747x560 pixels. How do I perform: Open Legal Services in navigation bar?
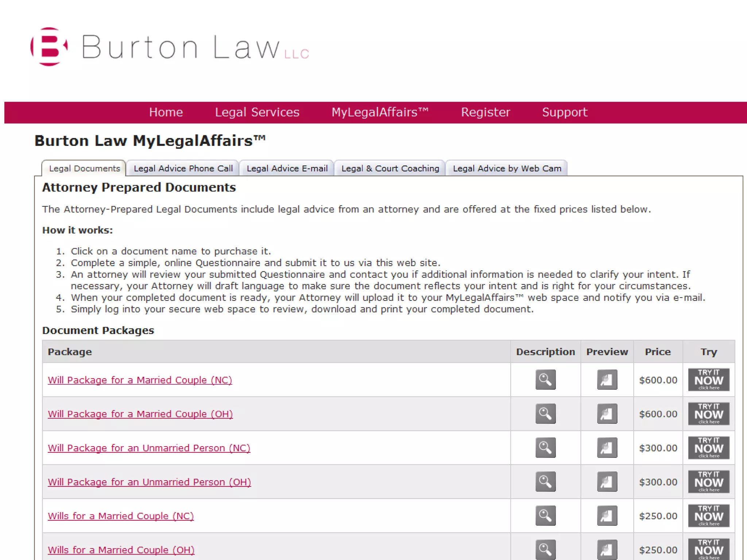pos(257,112)
